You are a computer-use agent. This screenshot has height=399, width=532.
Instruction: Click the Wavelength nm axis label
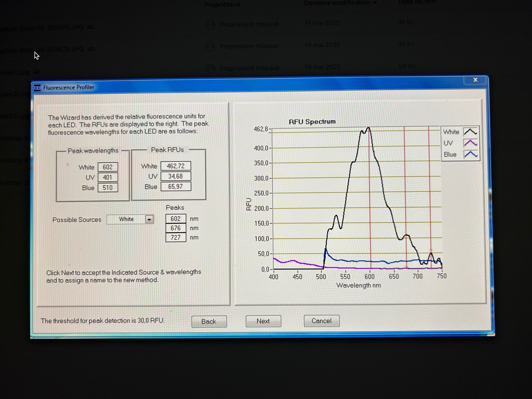pos(358,285)
